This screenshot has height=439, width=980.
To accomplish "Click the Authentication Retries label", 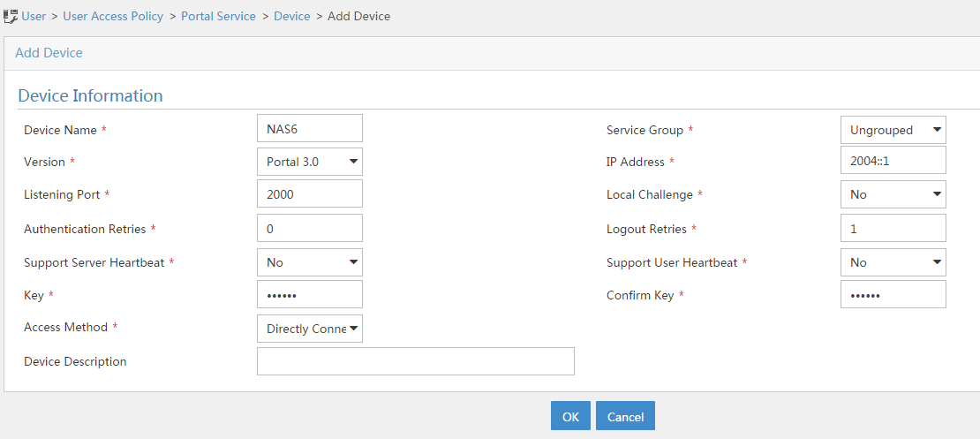I will tap(85, 229).
